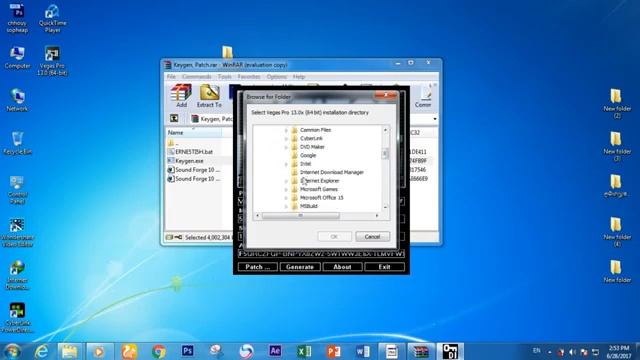Screen dimensions: 640x360
Task: Click the folder tree horizontal scrollbar thumb
Action: tap(300, 216)
